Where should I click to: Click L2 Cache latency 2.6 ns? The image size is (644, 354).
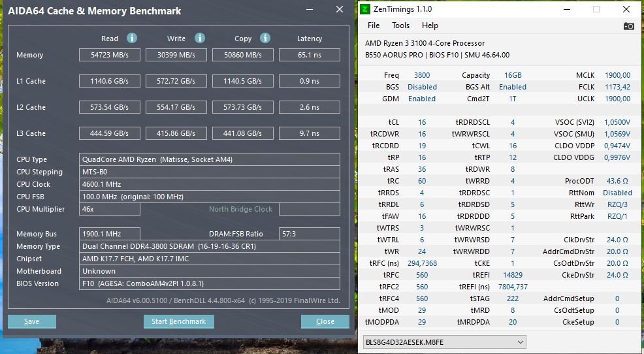(x=310, y=107)
